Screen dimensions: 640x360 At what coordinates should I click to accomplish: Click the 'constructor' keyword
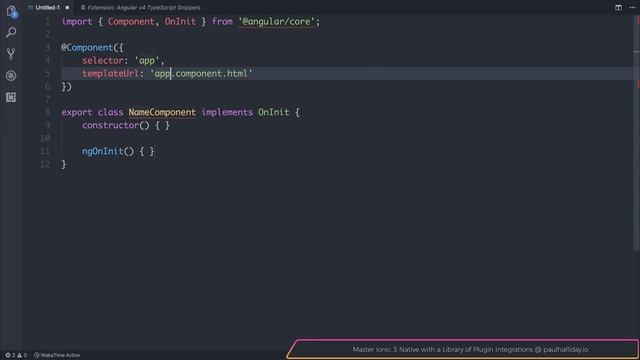(x=111, y=125)
